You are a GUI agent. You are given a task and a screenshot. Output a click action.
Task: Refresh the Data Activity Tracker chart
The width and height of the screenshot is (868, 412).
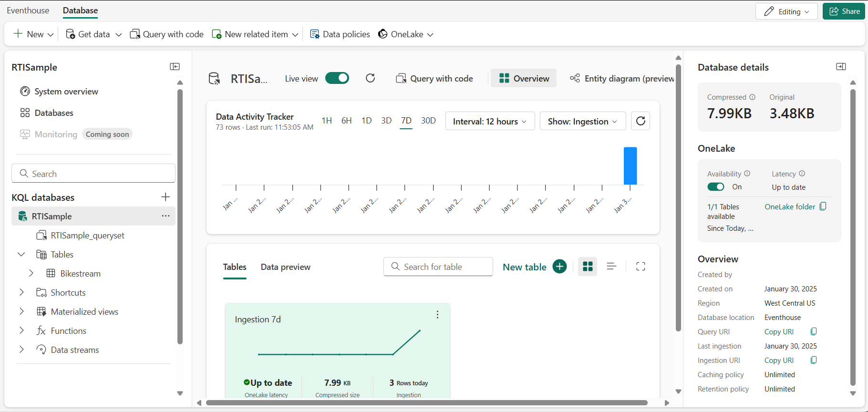(x=641, y=121)
